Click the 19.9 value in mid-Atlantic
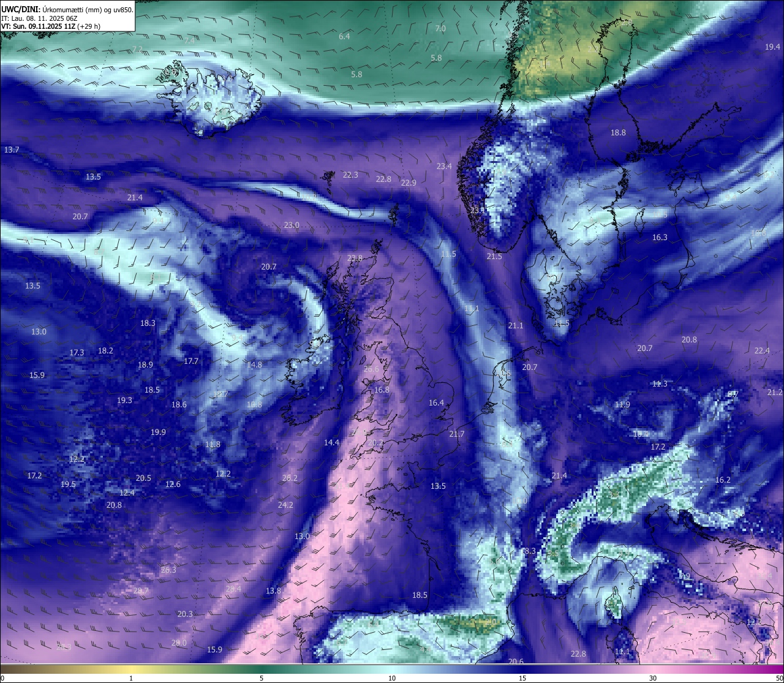Viewport: 784px width, 683px height. click(158, 432)
